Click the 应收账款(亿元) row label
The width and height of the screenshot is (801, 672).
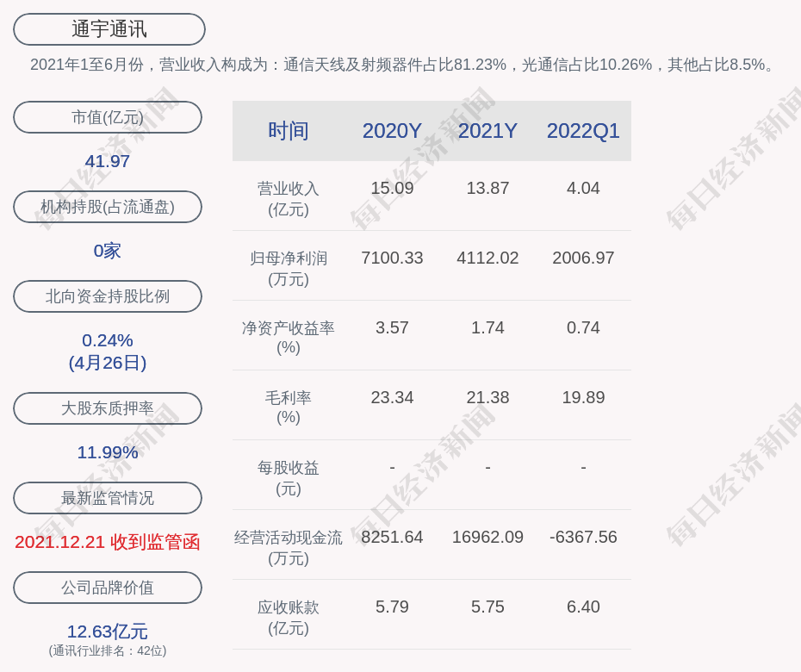pos(289,618)
